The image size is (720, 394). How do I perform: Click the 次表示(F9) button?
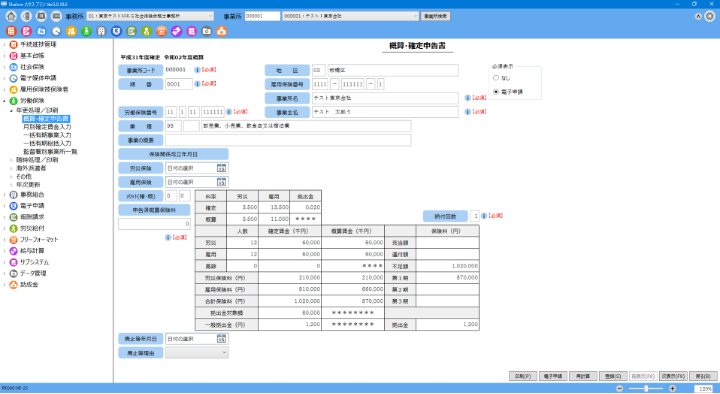pyautogui.click(x=674, y=376)
